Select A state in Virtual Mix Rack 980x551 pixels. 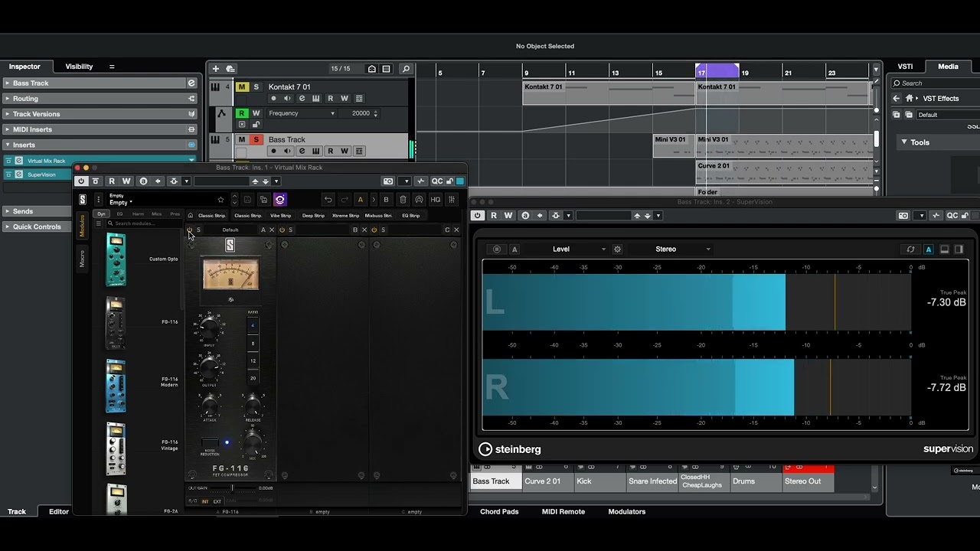pos(360,200)
